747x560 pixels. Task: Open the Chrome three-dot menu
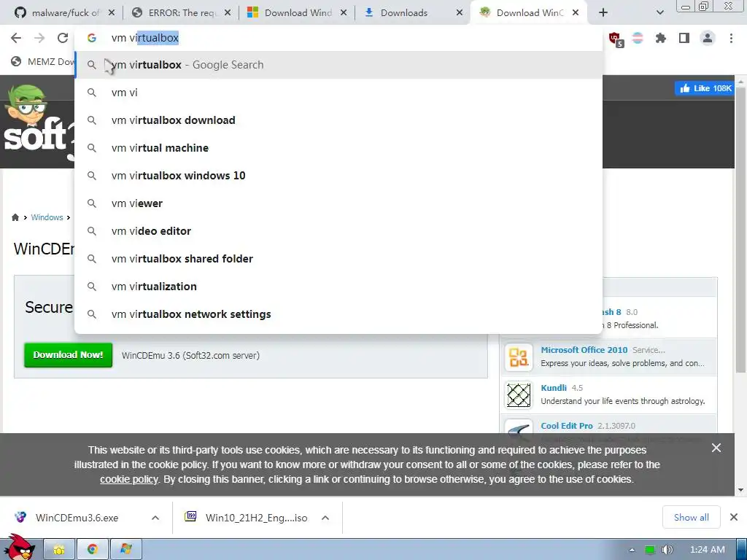point(731,38)
